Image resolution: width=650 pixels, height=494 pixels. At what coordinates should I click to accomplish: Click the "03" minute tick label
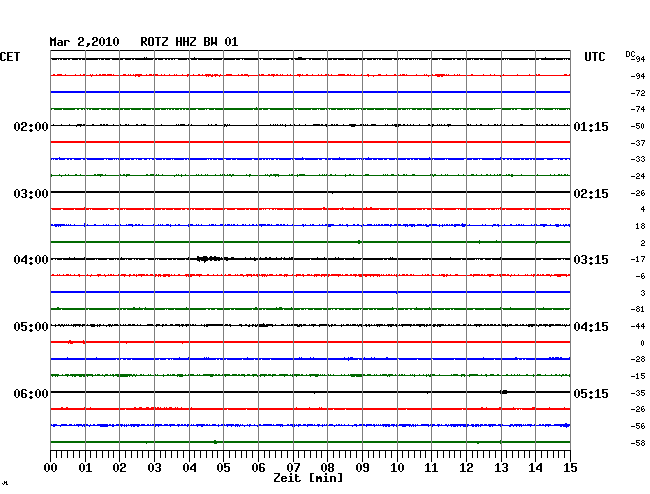tap(154, 468)
